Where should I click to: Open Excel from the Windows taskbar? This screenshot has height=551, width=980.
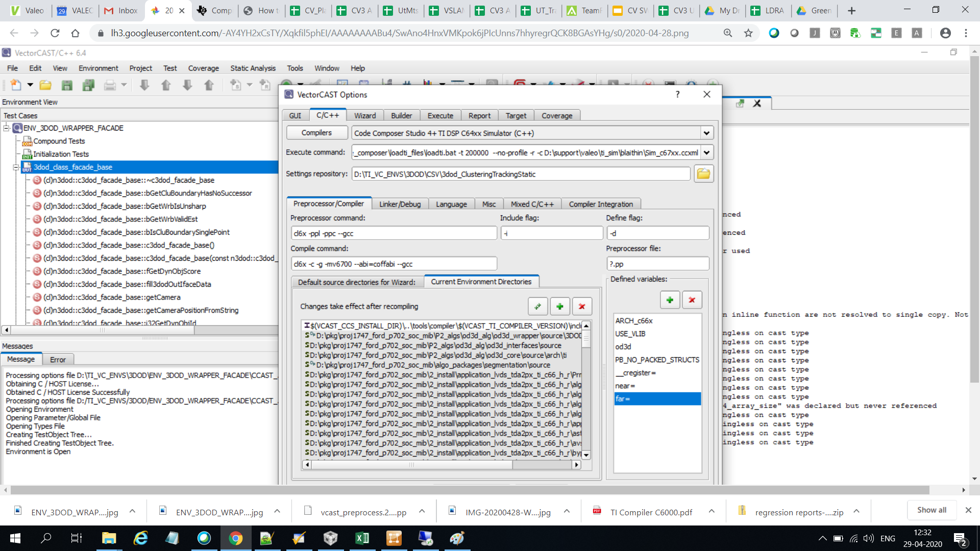[x=362, y=538]
